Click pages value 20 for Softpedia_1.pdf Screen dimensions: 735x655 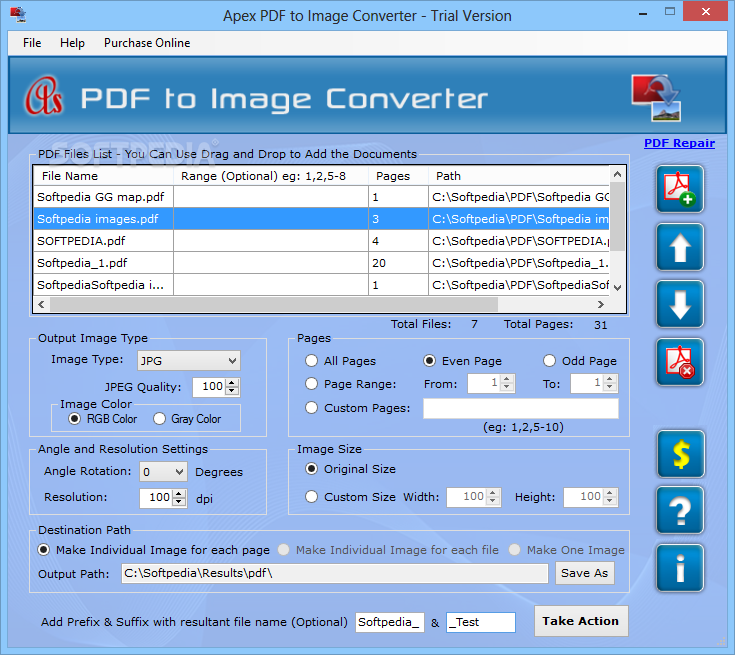(x=379, y=263)
